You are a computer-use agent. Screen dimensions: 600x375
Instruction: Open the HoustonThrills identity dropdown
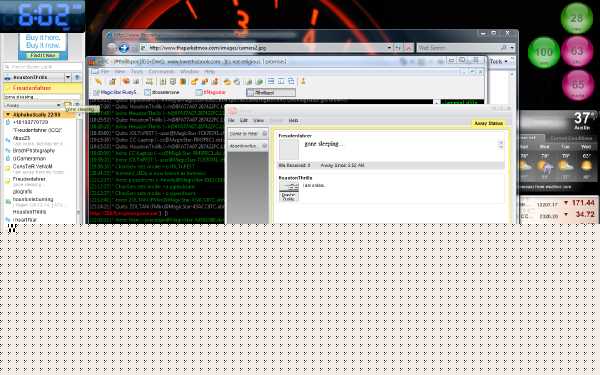click(x=68, y=77)
